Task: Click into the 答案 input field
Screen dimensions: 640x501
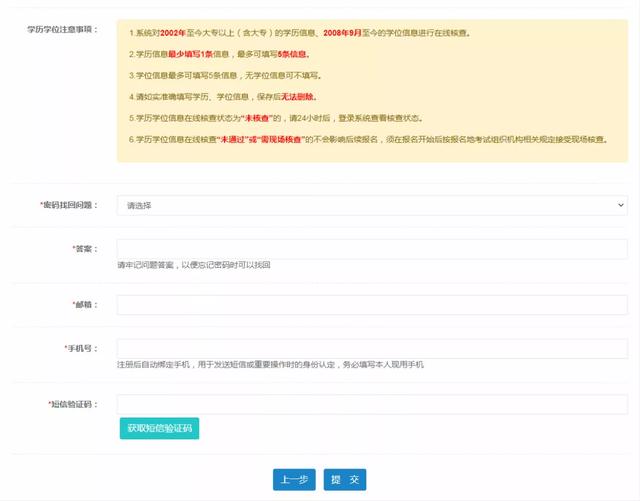Action: click(x=371, y=249)
